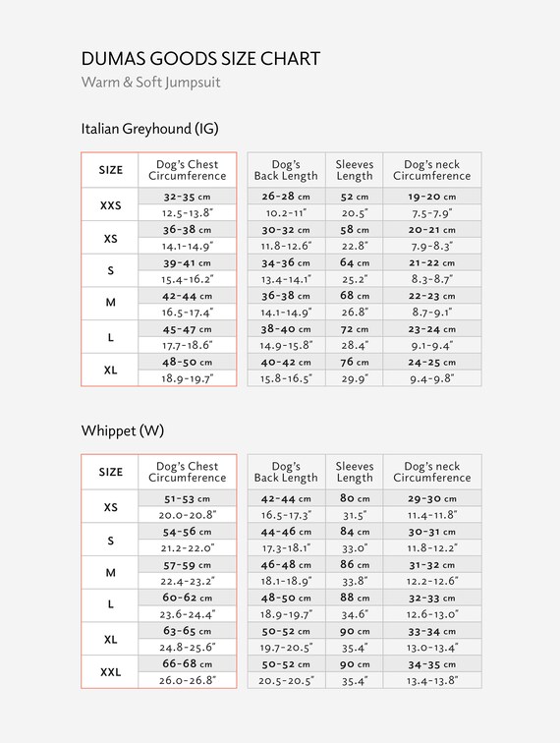The image size is (560, 743).
Task: Select the 19-20 cm neck circumference value
Action: [432, 197]
